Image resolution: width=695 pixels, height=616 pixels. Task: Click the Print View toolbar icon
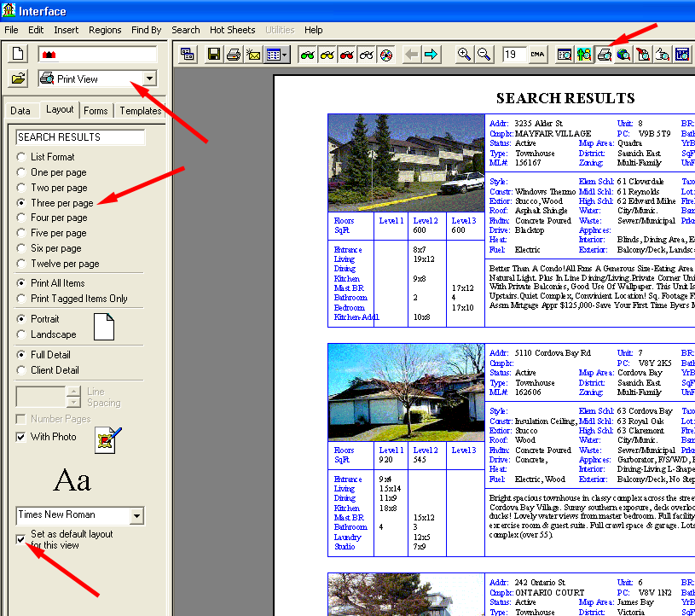point(604,55)
